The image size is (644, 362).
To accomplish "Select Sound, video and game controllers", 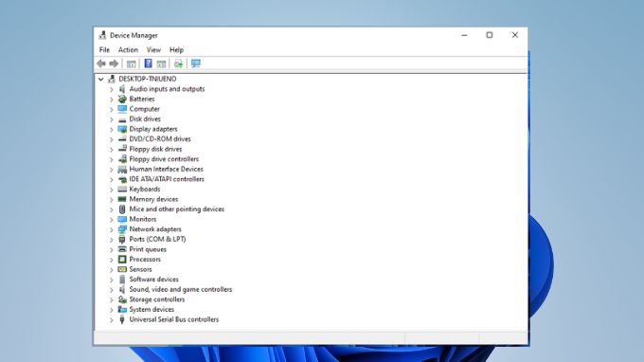I will [181, 289].
